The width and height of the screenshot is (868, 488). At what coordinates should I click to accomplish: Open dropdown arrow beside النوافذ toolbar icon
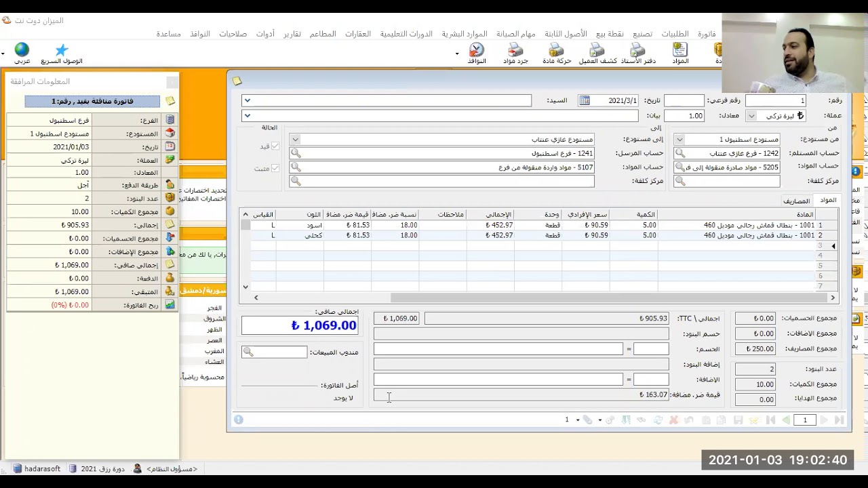[x=457, y=54]
